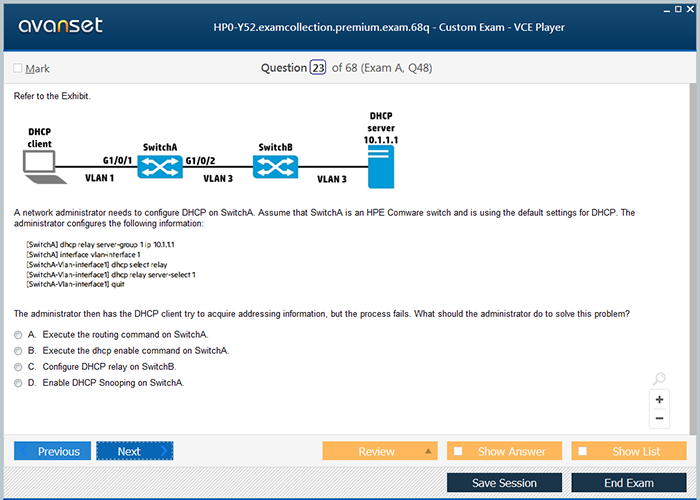Select option D: Enable DHCP Snooping

[18, 382]
